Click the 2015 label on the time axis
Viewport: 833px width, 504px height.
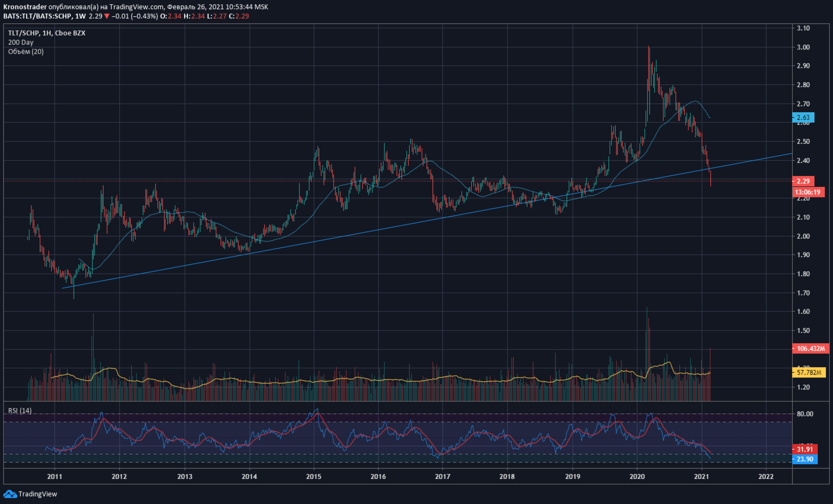313,477
